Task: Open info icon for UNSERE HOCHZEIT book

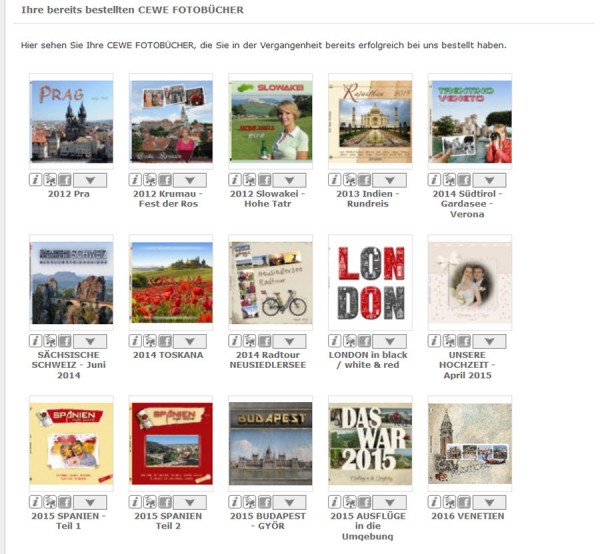Action: coord(434,341)
